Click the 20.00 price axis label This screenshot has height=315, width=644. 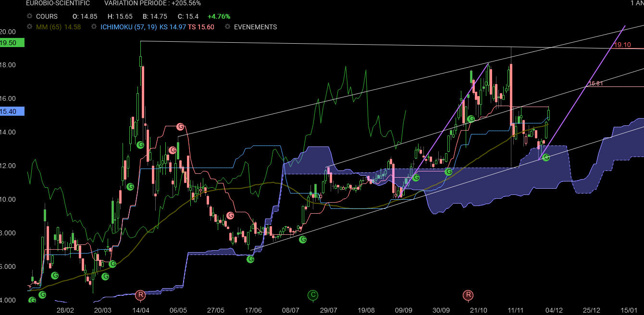(7, 32)
